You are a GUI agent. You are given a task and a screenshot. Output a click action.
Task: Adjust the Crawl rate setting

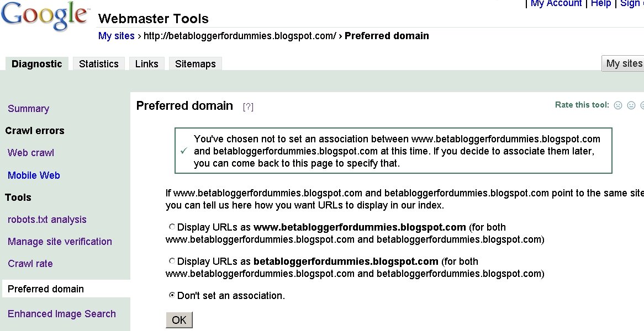(x=30, y=263)
